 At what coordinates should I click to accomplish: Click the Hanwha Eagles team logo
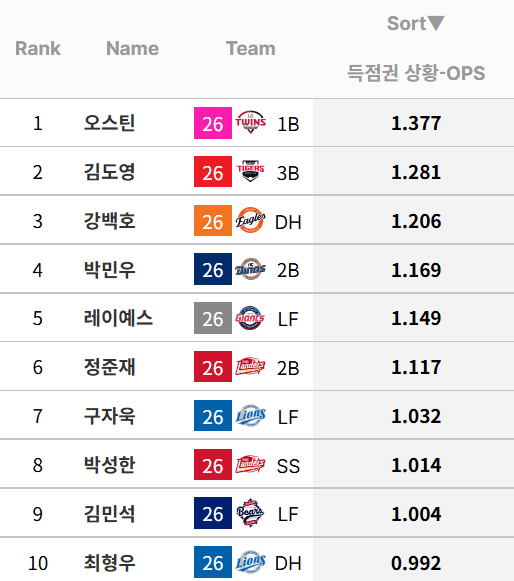click(251, 220)
